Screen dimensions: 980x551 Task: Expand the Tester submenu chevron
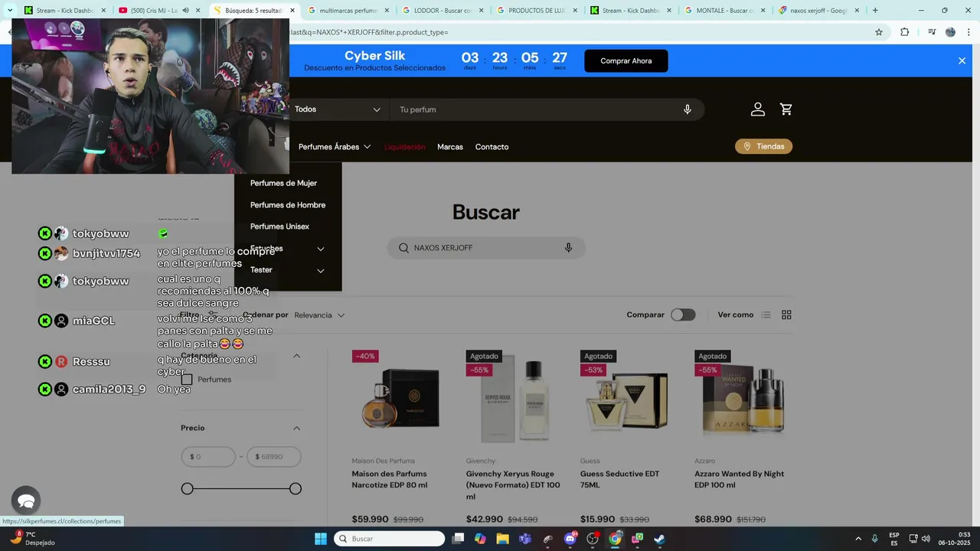tap(320, 270)
